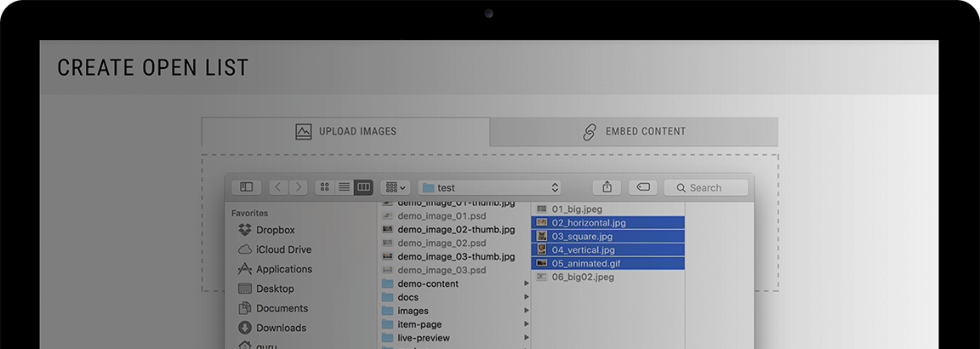Go back with the left chevron
This screenshot has height=349, width=980.
pyautogui.click(x=278, y=187)
